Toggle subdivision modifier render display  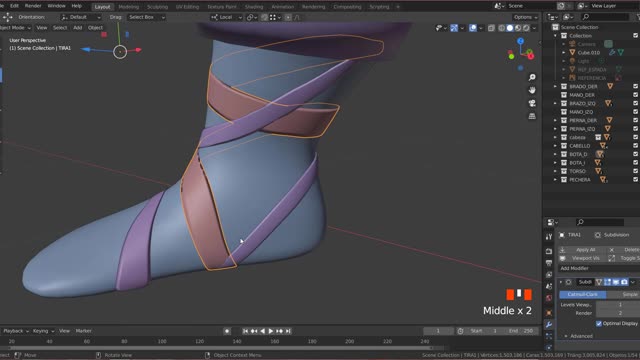coord(624,282)
